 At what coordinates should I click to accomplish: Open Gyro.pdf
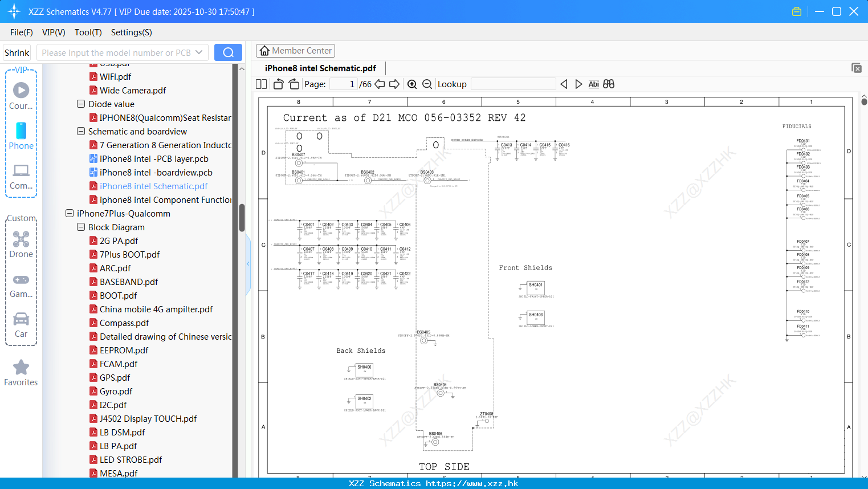pyautogui.click(x=116, y=392)
